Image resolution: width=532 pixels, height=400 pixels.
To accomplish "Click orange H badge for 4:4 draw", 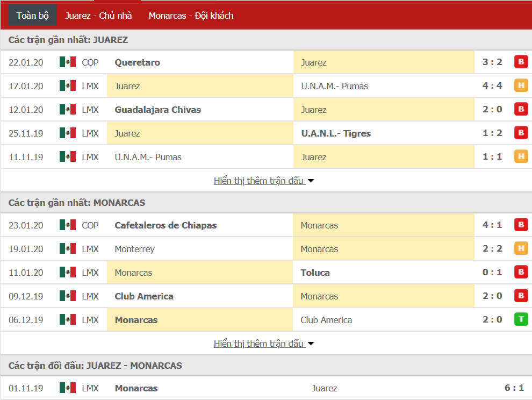I will [521, 85].
